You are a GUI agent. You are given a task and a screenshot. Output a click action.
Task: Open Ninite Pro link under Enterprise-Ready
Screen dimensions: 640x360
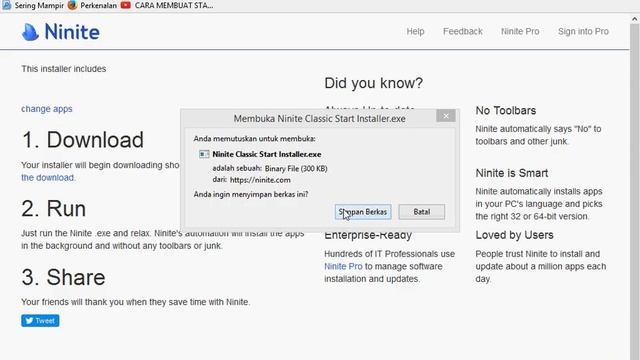pyautogui.click(x=343, y=267)
